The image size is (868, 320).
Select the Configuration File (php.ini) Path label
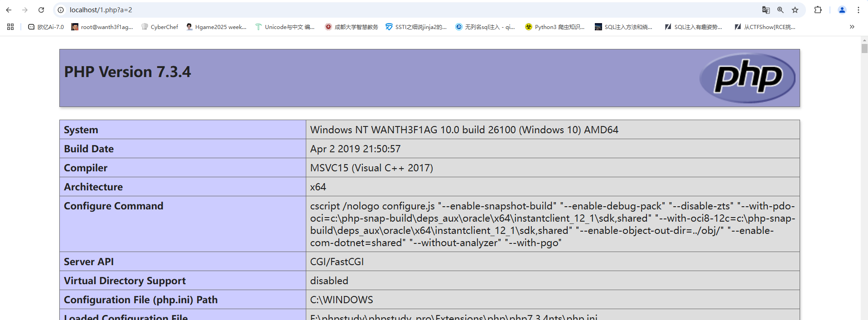pyautogui.click(x=141, y=300)
